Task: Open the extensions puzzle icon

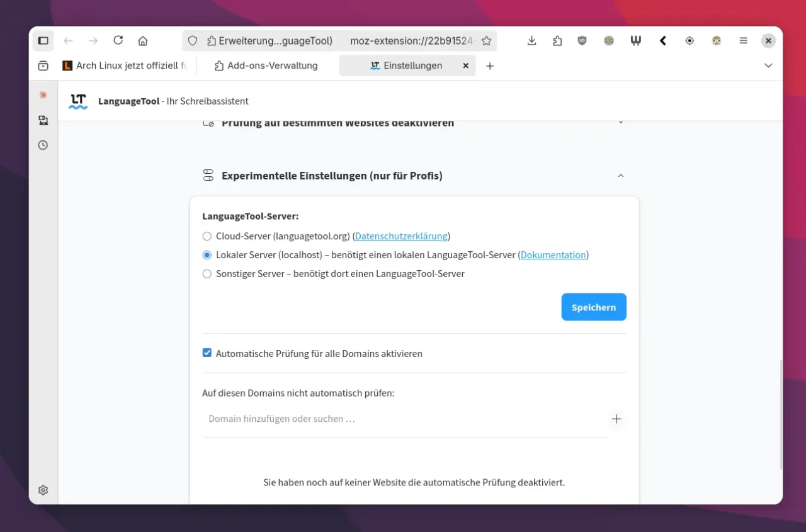Action: (557, 41)
